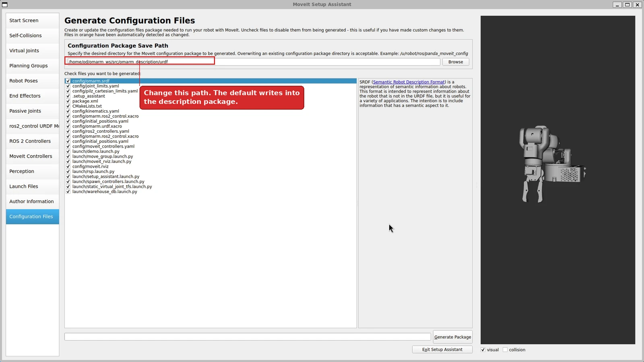Click the generation progress bar
644x362 pixels.
pyautogui.click(x=248, y=337)
